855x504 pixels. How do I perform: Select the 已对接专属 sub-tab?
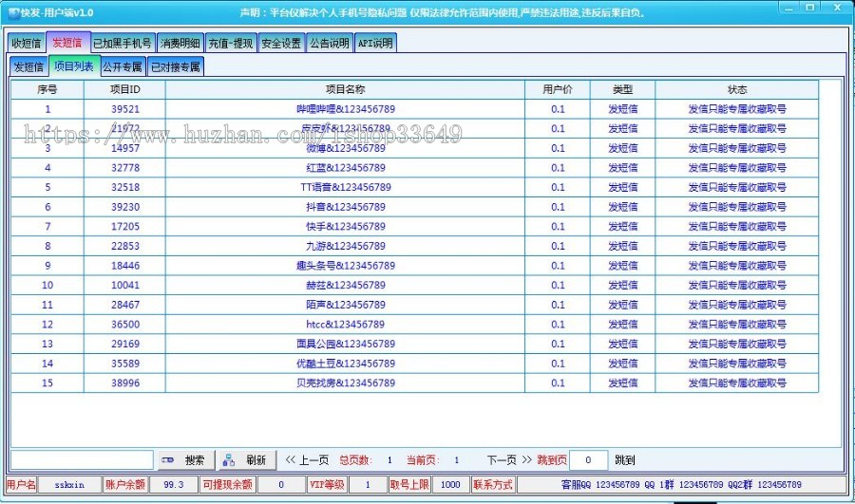[x=176, y=67]
